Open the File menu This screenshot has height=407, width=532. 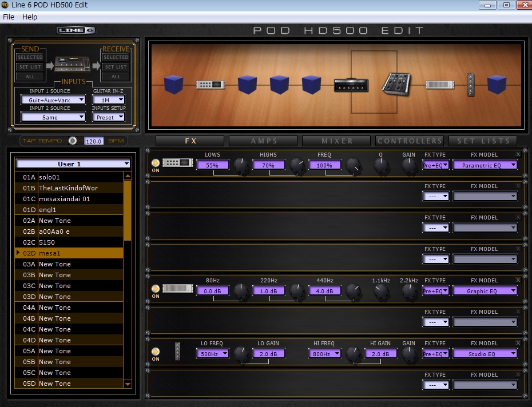pos(9,17)
